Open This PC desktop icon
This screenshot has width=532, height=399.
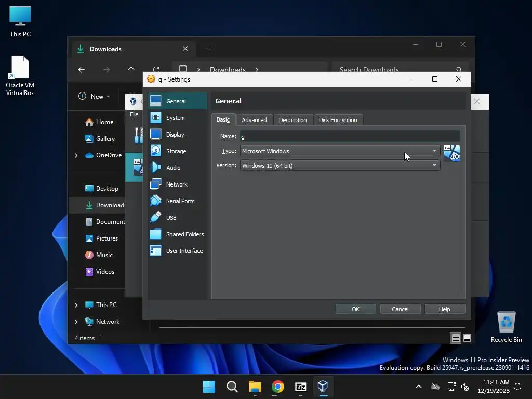tap(20, 21)
